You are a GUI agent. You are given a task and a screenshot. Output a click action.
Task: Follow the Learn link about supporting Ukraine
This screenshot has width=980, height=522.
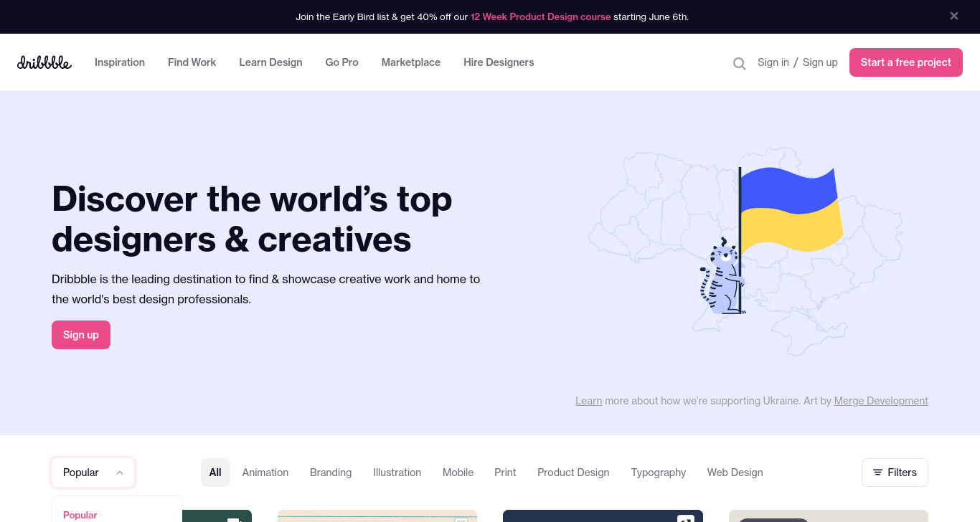tap(588, 401)
